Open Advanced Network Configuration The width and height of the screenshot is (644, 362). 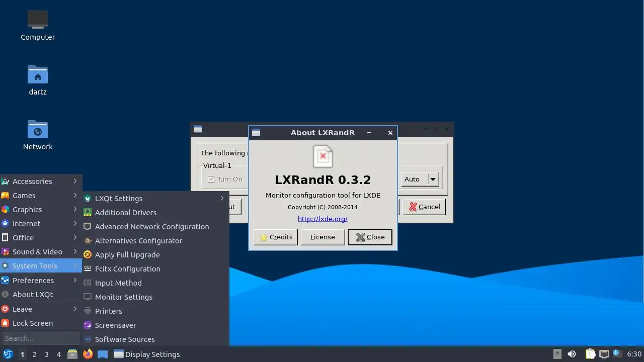pos(155,227)
